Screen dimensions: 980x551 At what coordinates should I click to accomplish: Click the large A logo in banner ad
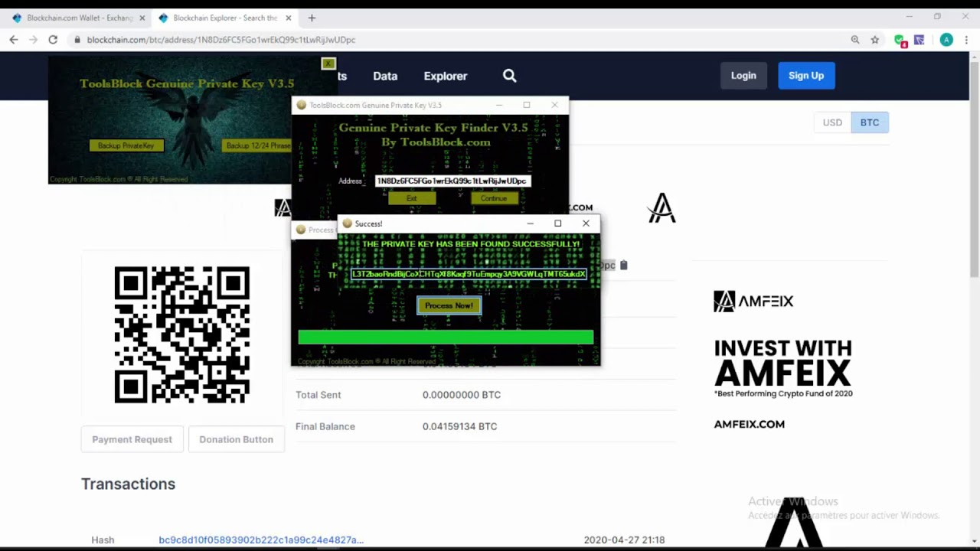662,208
